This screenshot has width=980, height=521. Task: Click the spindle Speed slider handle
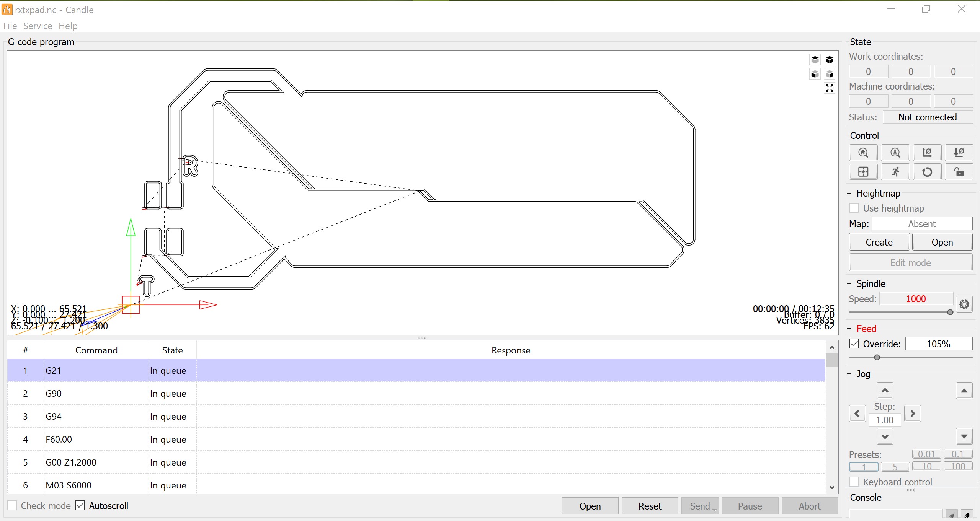point(950,312)
